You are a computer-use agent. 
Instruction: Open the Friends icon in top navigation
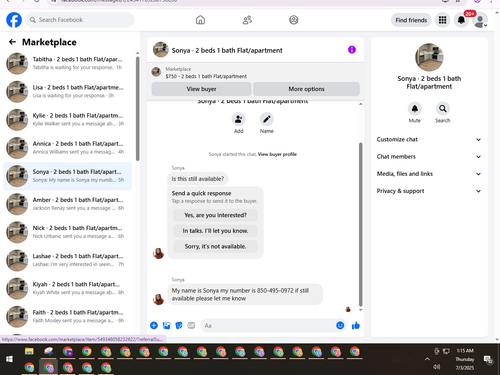point(247,20)
